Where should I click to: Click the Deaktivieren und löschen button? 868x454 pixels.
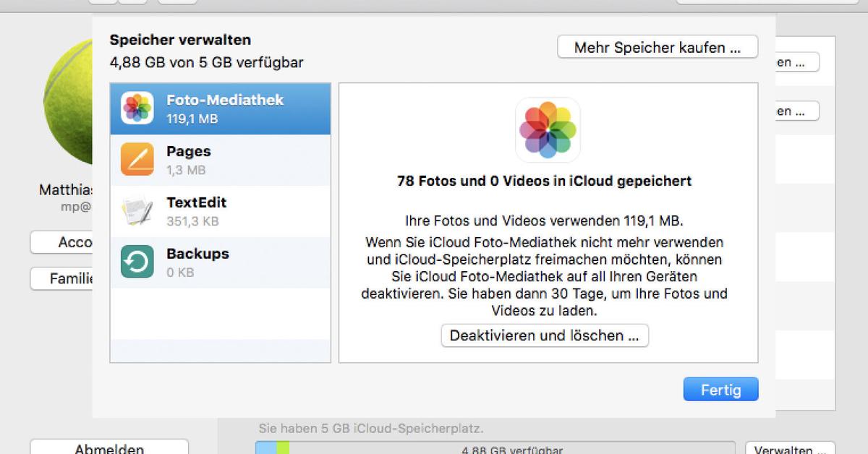545,335
